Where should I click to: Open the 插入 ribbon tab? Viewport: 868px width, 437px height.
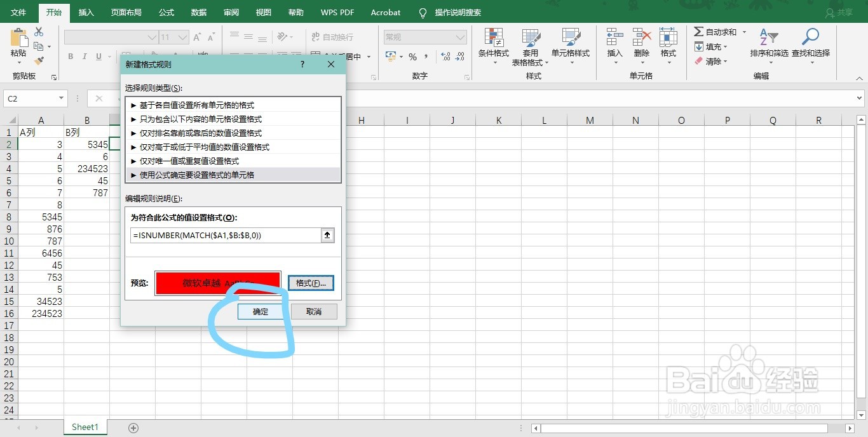pos(86,11)
